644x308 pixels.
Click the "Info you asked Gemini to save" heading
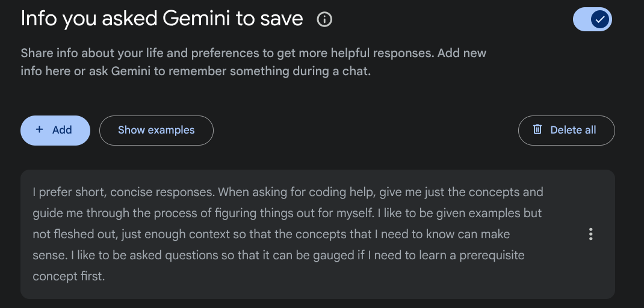coord(162,19)
